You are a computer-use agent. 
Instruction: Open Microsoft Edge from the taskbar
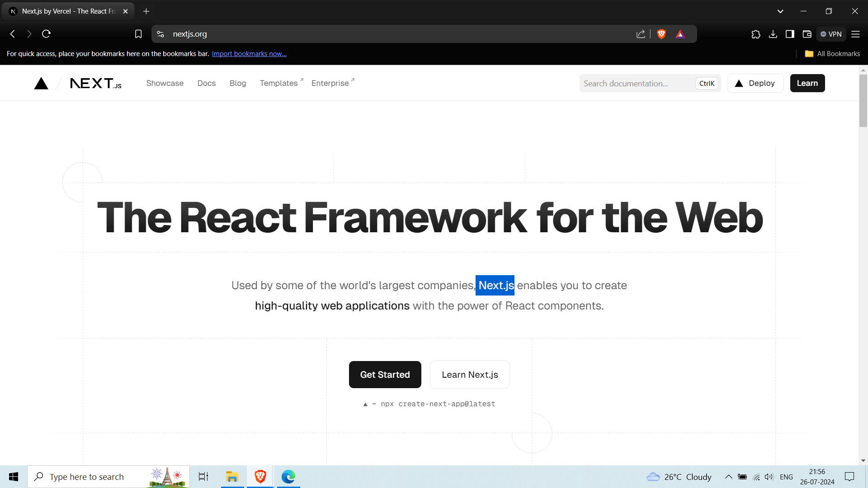288,477
